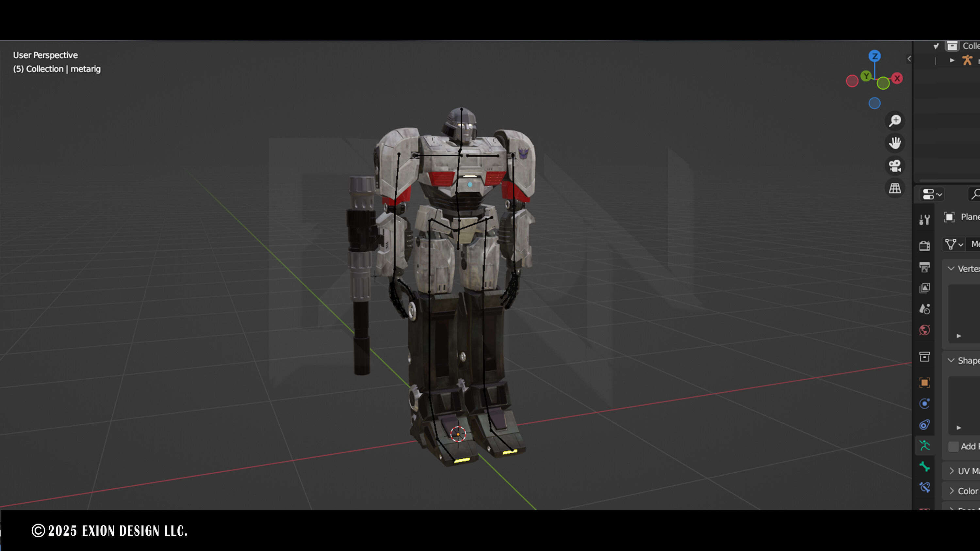Click the properties search field

(974, 194)
